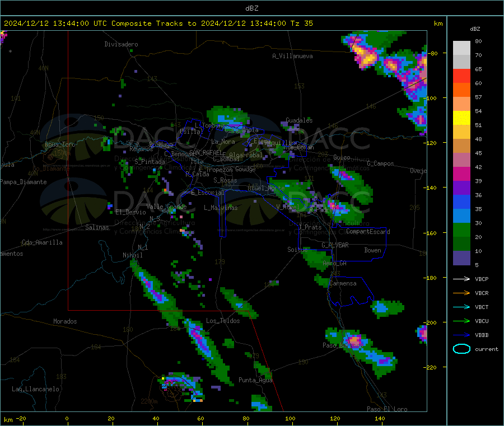Click the El_Desvio map label

(130, 212)
